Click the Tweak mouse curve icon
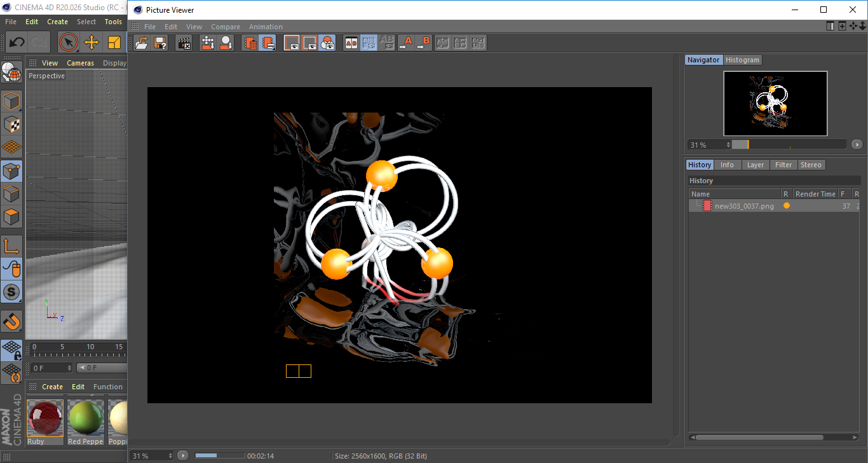Screen dimensions: 868x463 coord(11,269)
